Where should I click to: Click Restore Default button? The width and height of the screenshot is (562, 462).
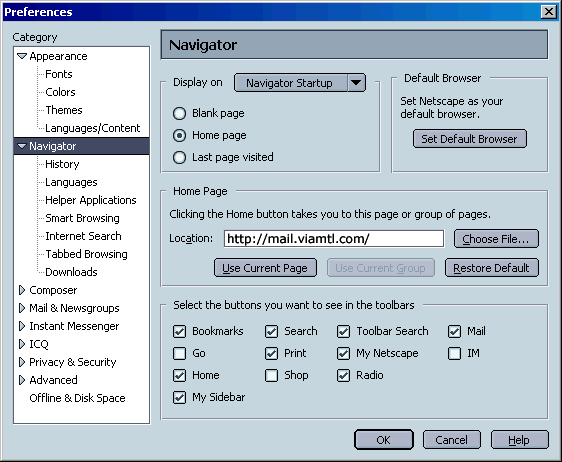(491, 268)
